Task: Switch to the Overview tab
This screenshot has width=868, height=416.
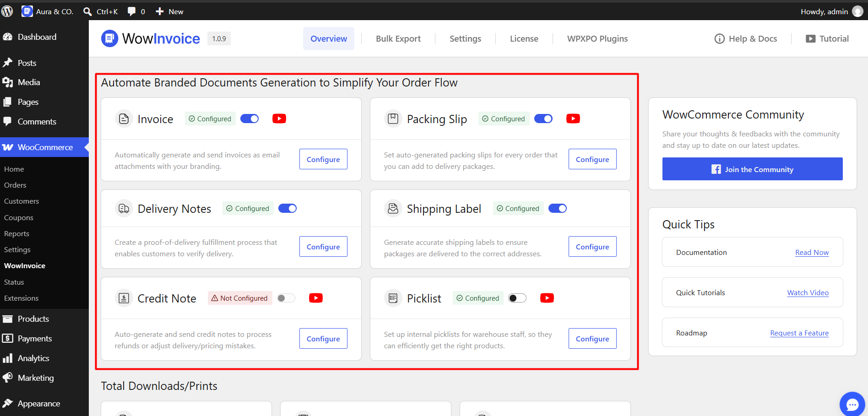Action: (329, 38)
